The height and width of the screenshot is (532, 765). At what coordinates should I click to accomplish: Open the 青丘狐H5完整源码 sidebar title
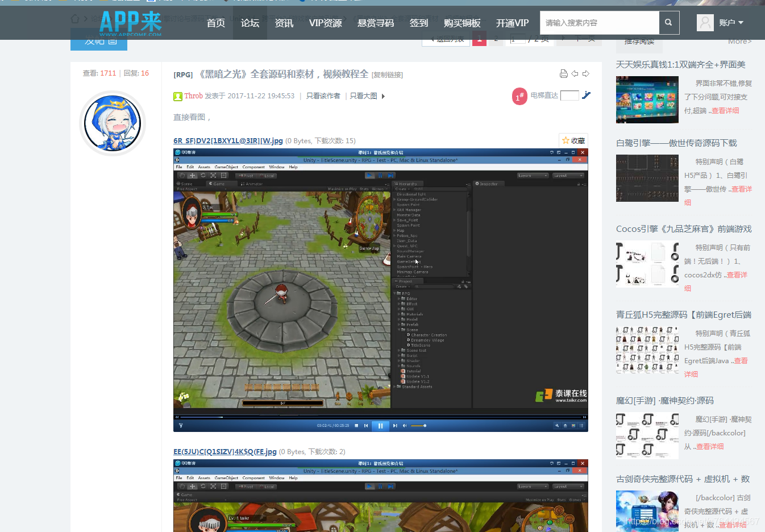[x=684, y=315]
